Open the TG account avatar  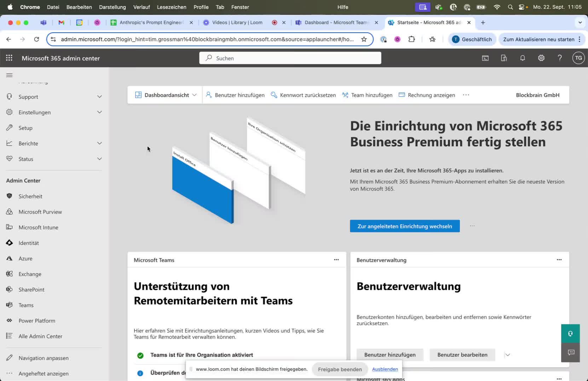(578, 58)
